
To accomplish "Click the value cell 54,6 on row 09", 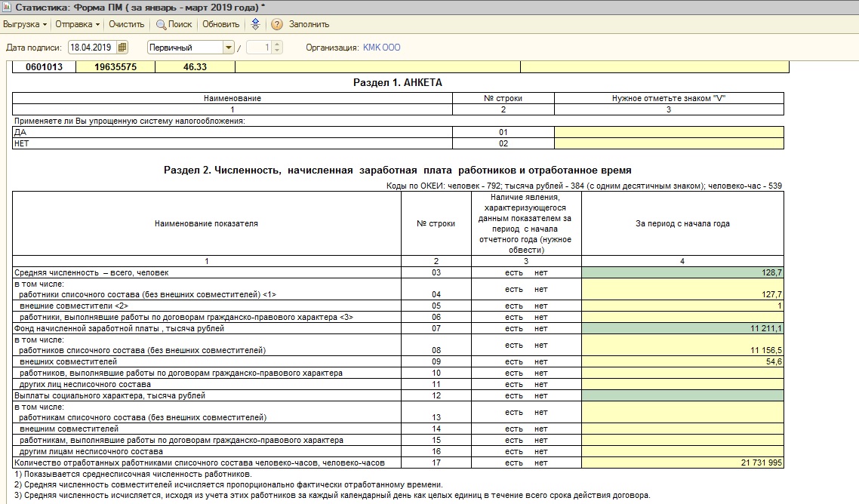I will click(682, 362).
